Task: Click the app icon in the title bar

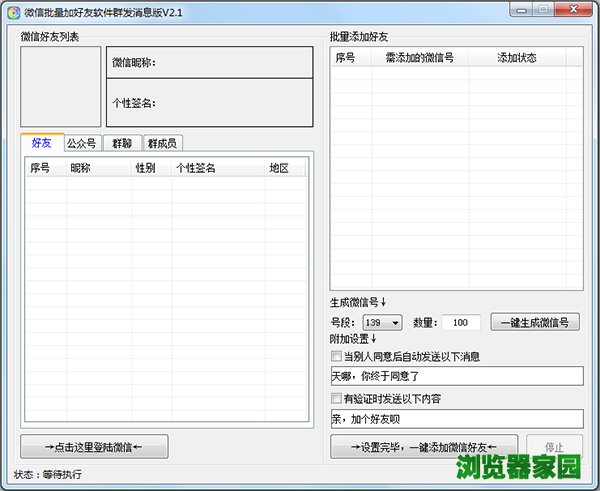Action: point(14,13)
